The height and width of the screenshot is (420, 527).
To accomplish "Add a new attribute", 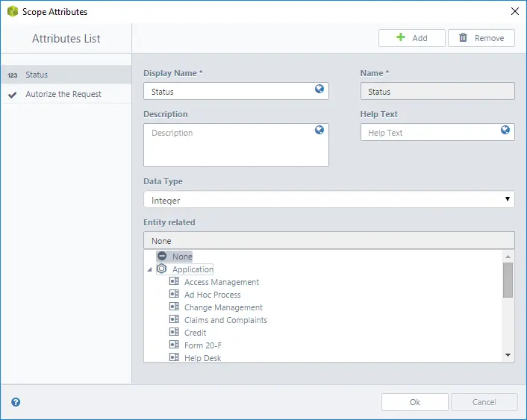I will [412, 38].
